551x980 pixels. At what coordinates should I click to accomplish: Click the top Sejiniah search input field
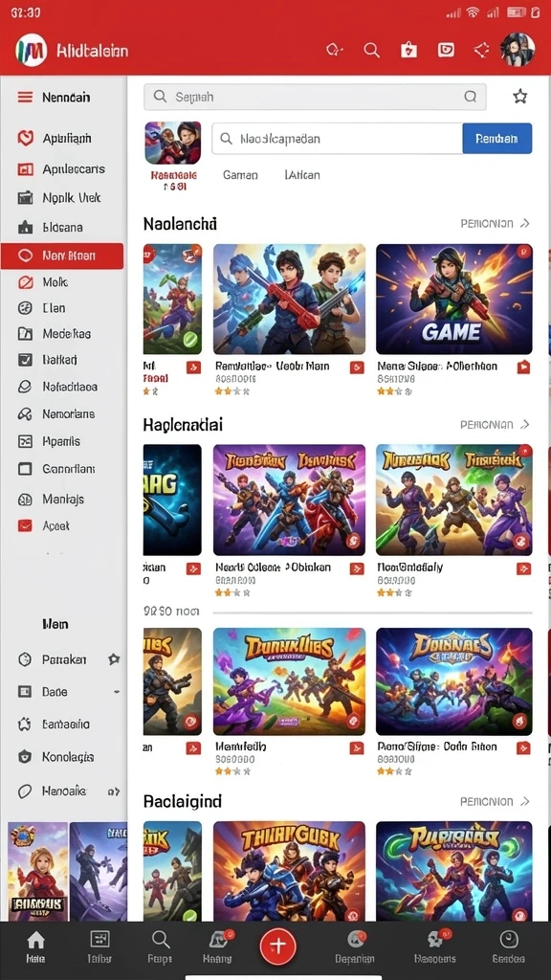pos(315,97)
